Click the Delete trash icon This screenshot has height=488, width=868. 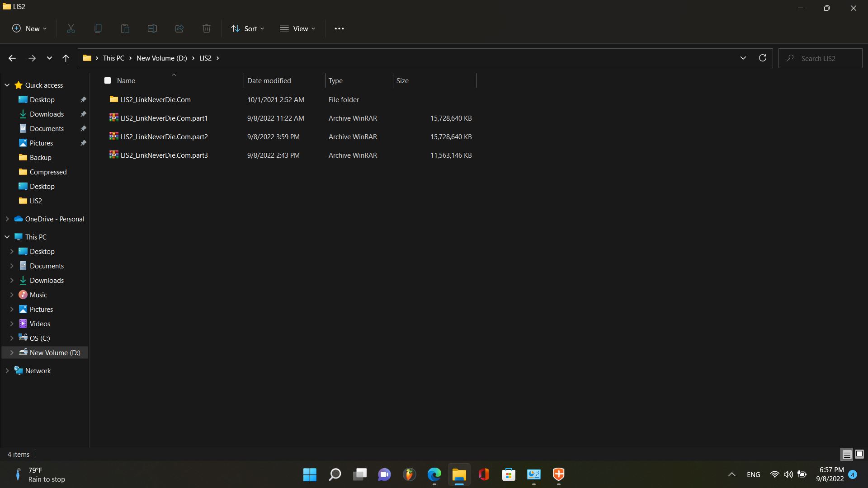tap(207, 28)
